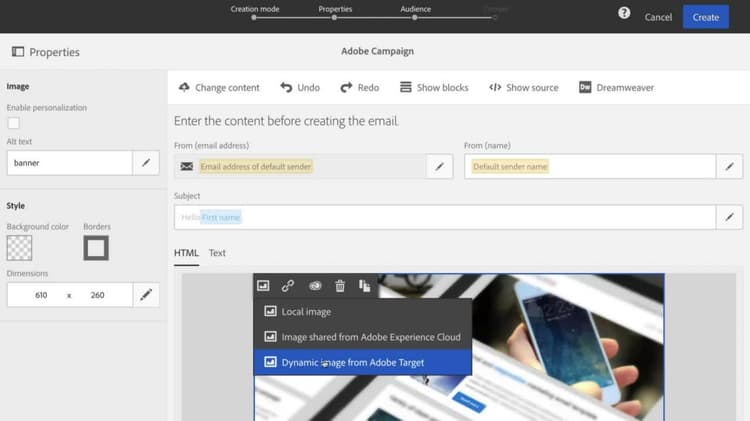The image size is (750, 421).
Task: Click the envelope icon in From email field
Action: (187, 166)
